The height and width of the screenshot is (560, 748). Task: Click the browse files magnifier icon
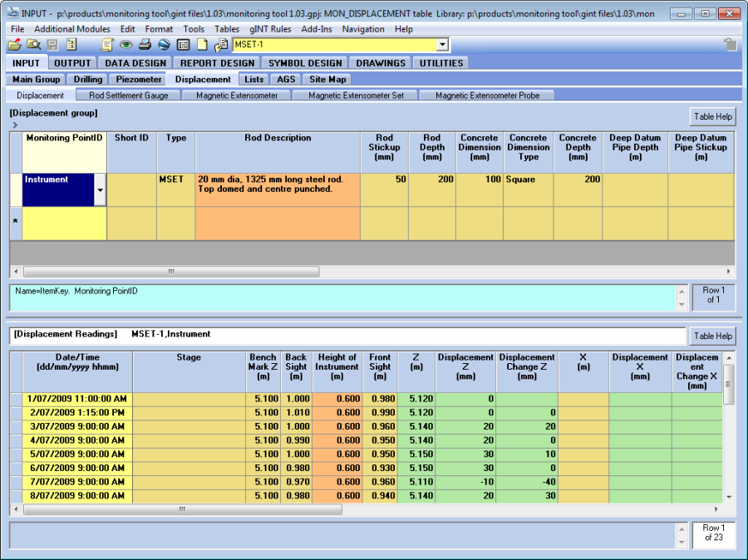pos(33,45)
